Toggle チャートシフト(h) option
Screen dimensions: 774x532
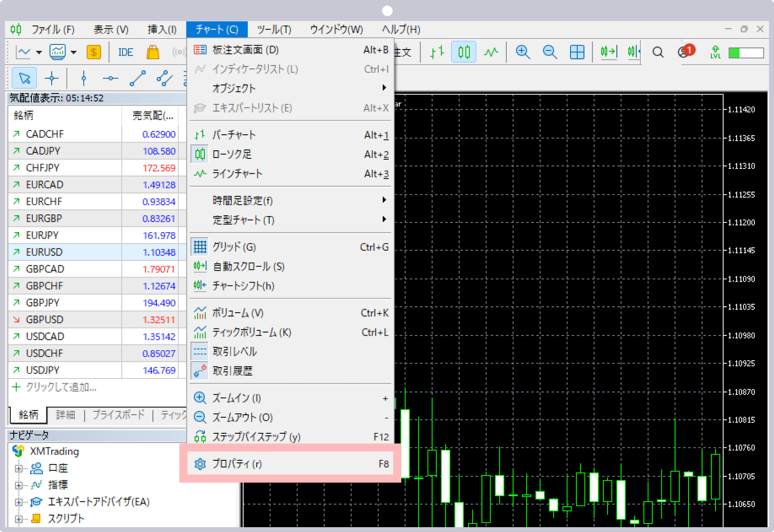click(290, 285)
